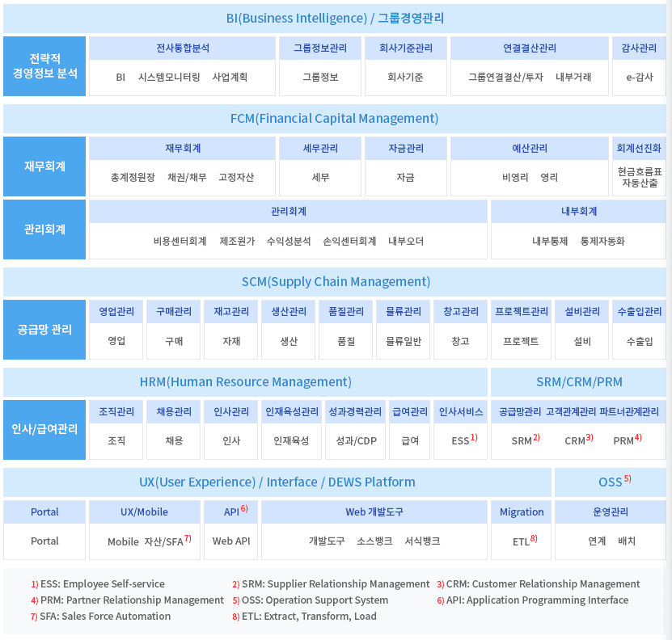
Task: Open the 고정자산 module item
Action: [236, 177]
